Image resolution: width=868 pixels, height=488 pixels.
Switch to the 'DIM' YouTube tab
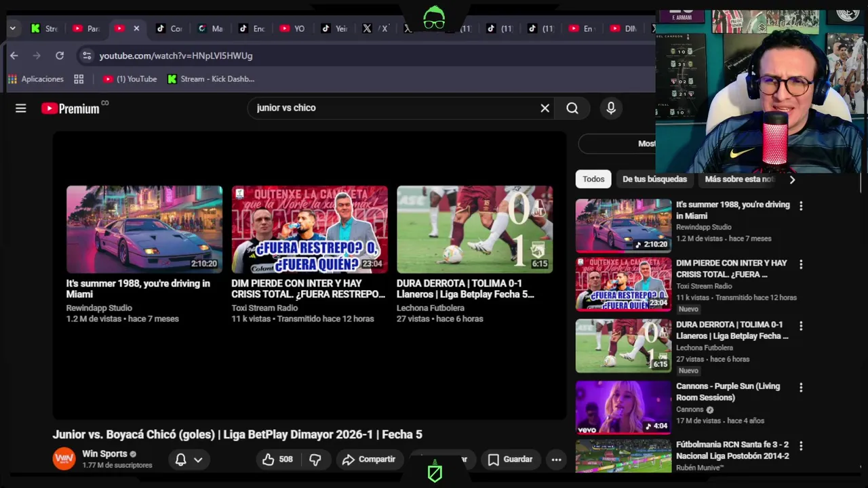click(x=624, y=28)
